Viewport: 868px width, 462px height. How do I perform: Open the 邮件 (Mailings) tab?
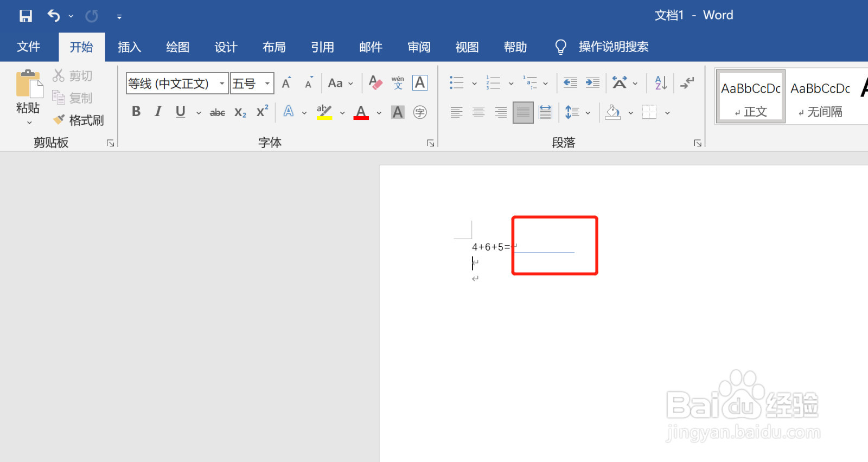(371, 47)
